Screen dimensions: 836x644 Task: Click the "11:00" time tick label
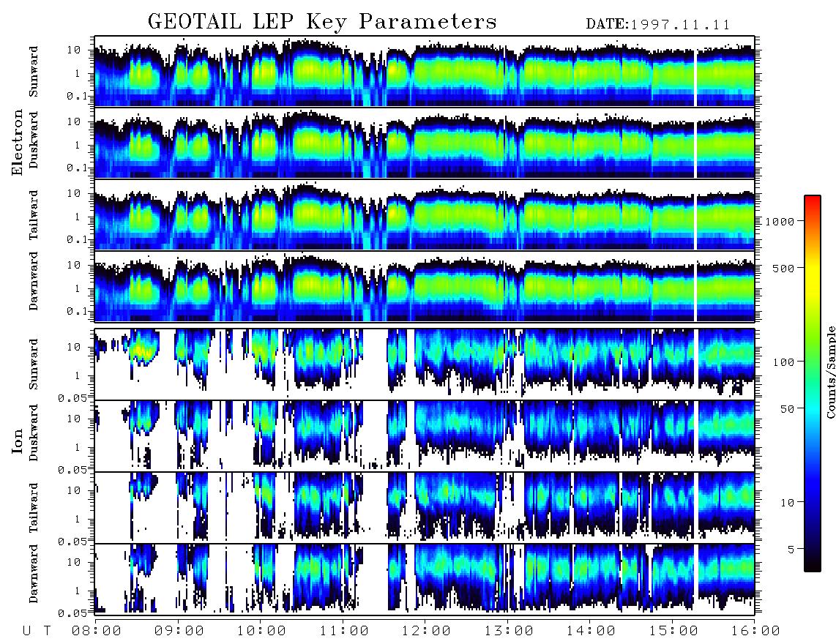(x=344, y=632)
